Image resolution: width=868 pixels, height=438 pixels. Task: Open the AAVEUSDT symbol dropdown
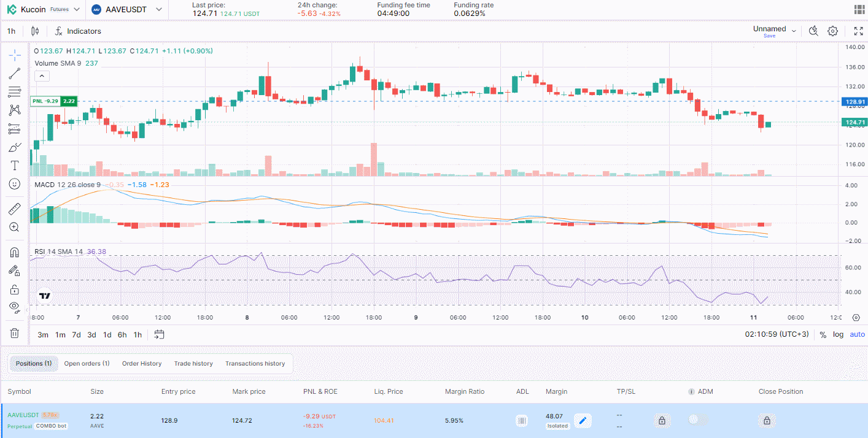pos(127,9)
